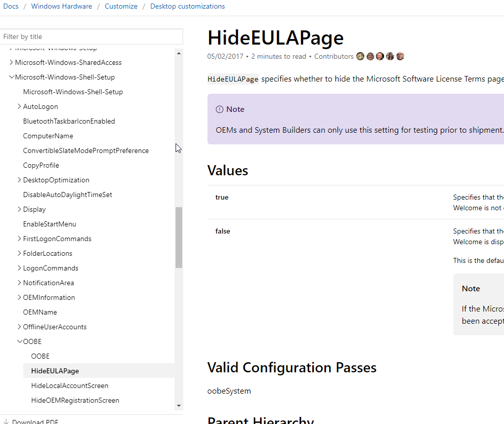This screenshot has height=424, width=504.
Task: Click the third contributor avatar
Action: point(380,56)
